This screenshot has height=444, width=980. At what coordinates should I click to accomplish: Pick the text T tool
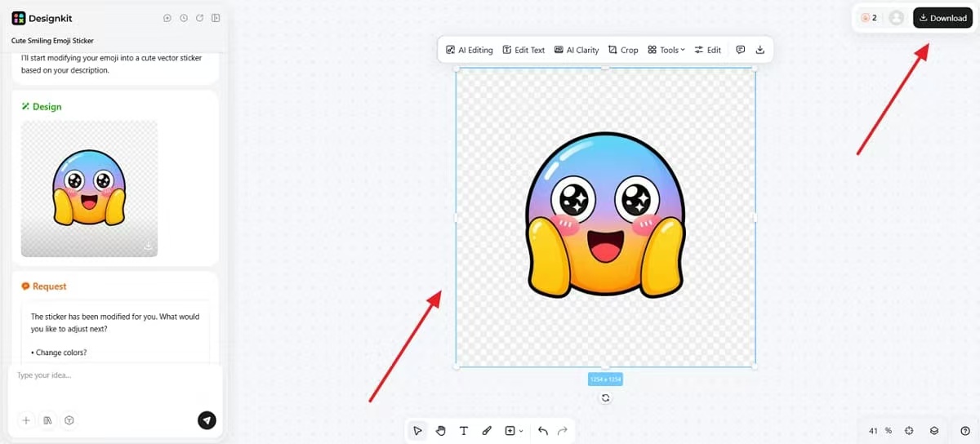(464, 431)
